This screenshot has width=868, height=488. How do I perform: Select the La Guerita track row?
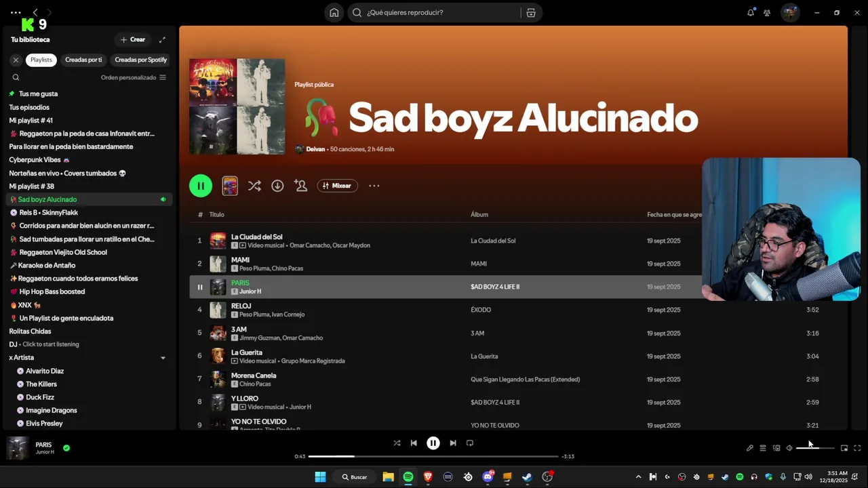pos(513,356)
